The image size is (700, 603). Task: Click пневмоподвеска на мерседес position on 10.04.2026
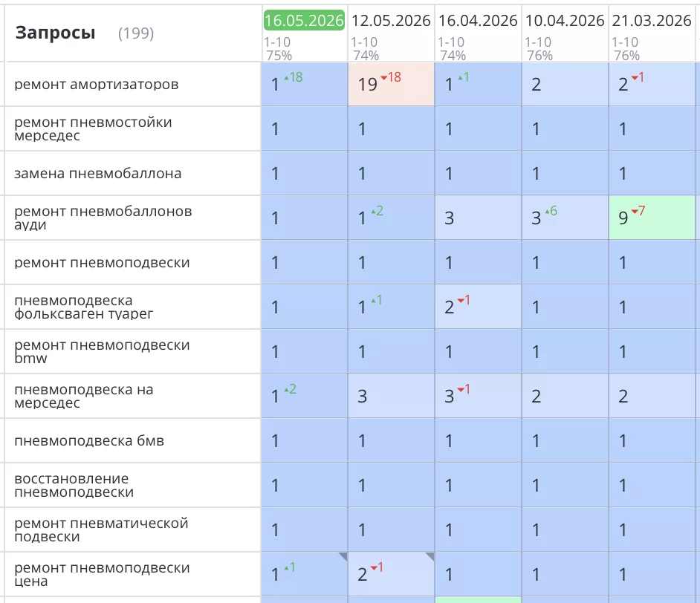565,397
